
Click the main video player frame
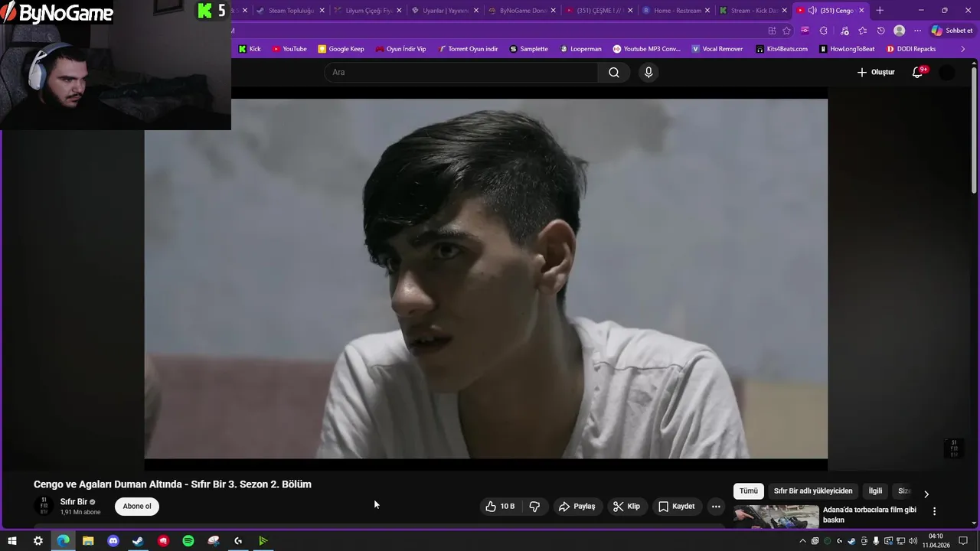485,279
